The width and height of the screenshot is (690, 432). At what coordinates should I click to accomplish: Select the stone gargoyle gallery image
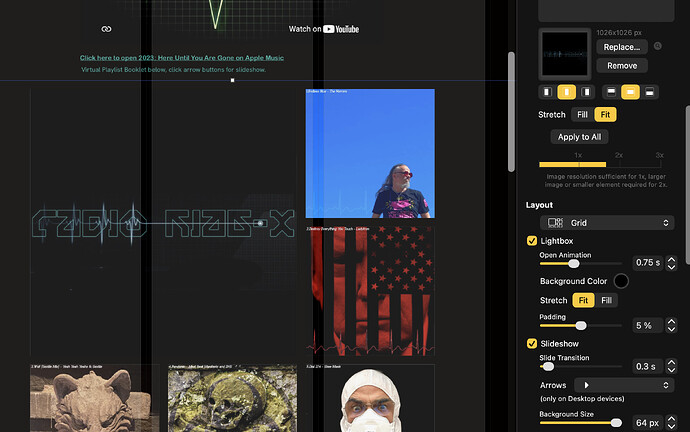click(95, 398)
